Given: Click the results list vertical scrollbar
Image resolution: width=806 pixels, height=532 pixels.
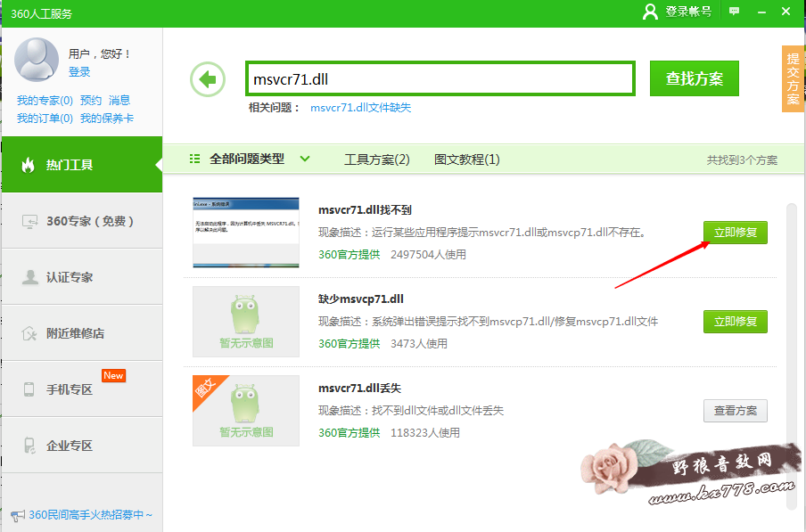Looking at the screenshot, I should [x=792, y=356].
